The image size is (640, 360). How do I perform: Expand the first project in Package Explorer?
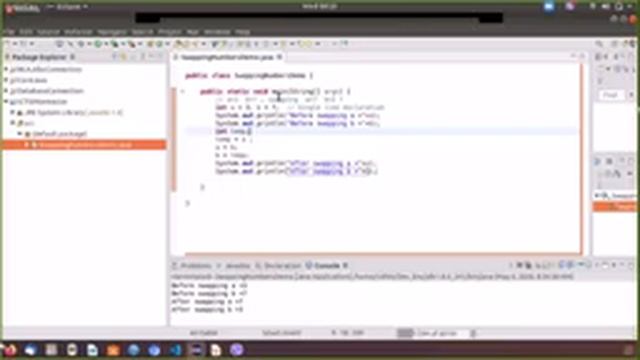pyautogui.click(x=7, y=69)
